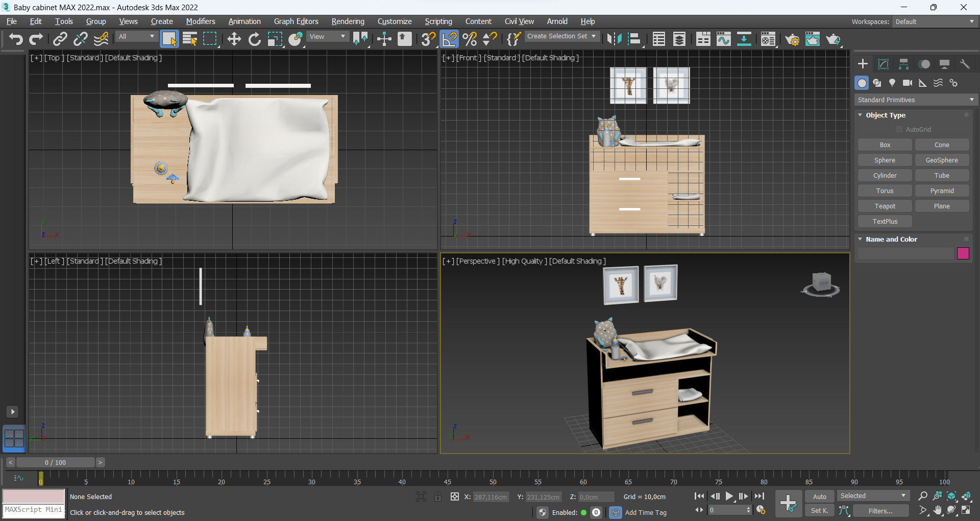
Task: Open the Standard Primitives dropdown
Action: click(916, 100)
